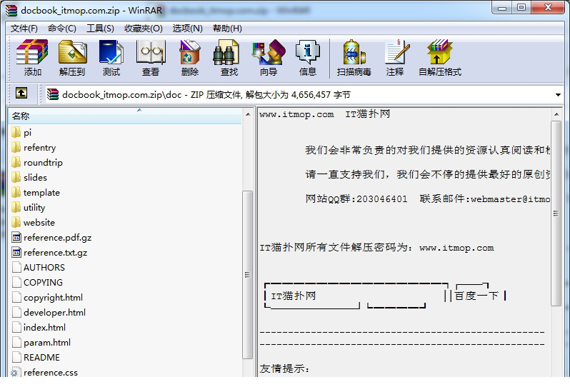The width and height of the screenshot is (570, 392).
Task: Click the 自解压格式 (SFX) toolbar icon
Action: point(439,57)
